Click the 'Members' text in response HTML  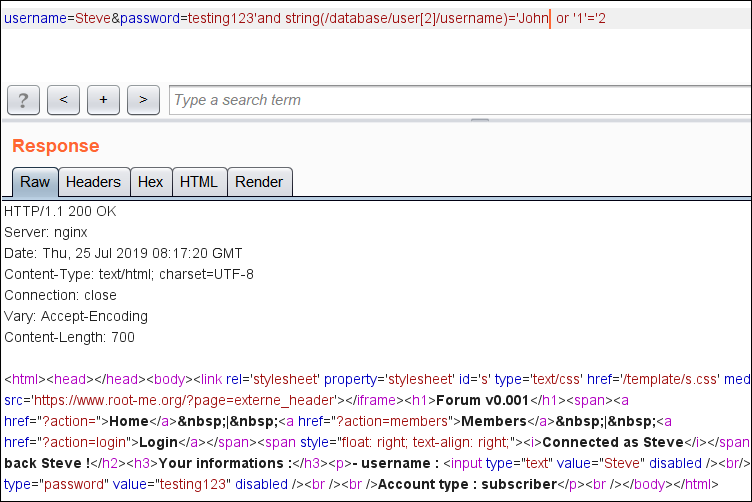494,421
